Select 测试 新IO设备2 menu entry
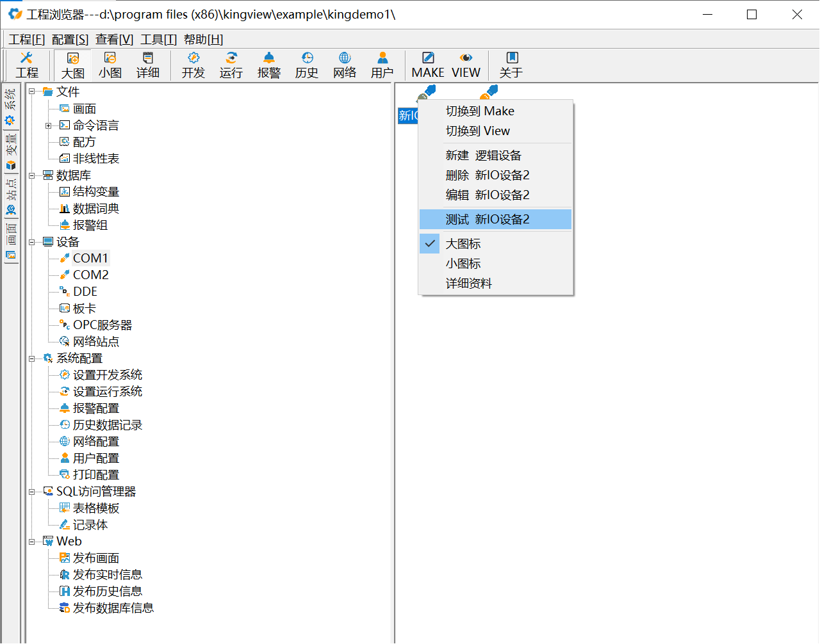Viewport: 820px width, 644px height. coord(488,220)
